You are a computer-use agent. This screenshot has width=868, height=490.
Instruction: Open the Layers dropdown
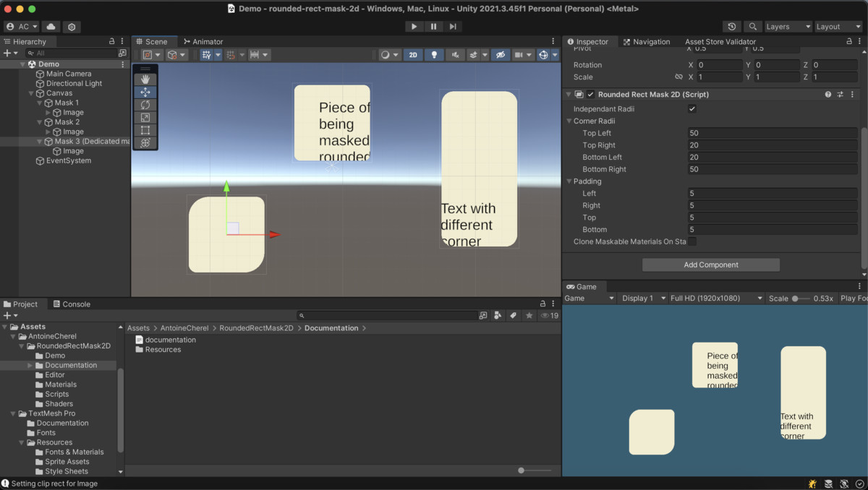tap(787, 27)
